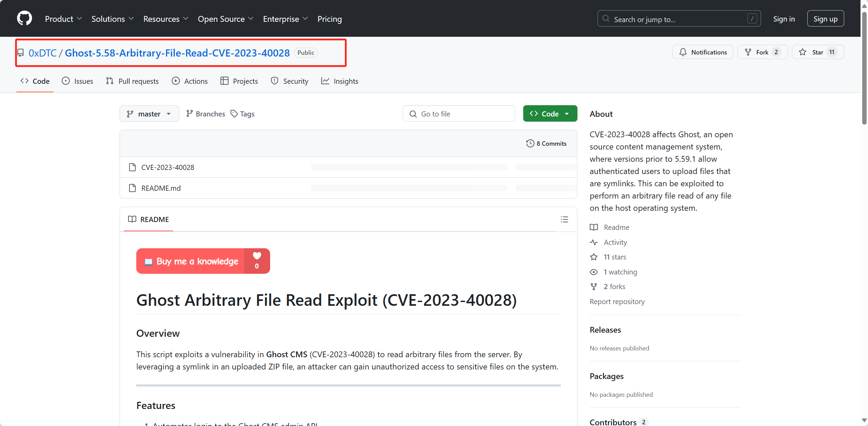Click the GitHub logo icon
Viewport: 868px width, 426px height.
tap(25, 18)
